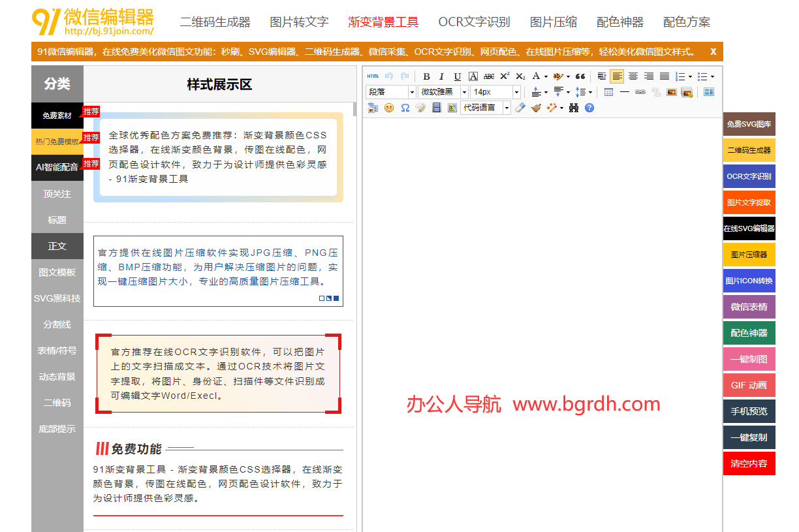
Task: Open 渐变背景工具 in the top navigation
Action: [383, 22]
